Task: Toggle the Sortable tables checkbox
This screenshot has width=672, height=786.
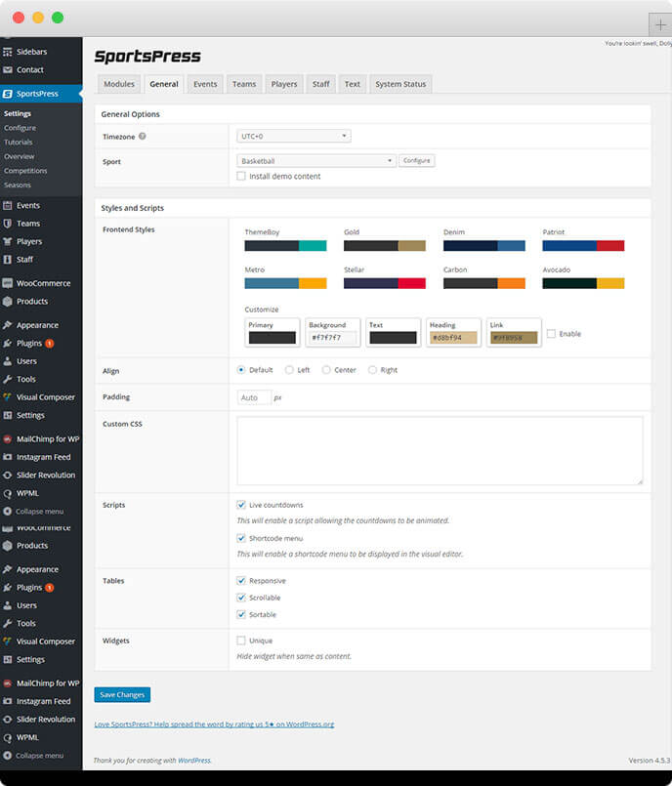Action: (x=241, y=614)
